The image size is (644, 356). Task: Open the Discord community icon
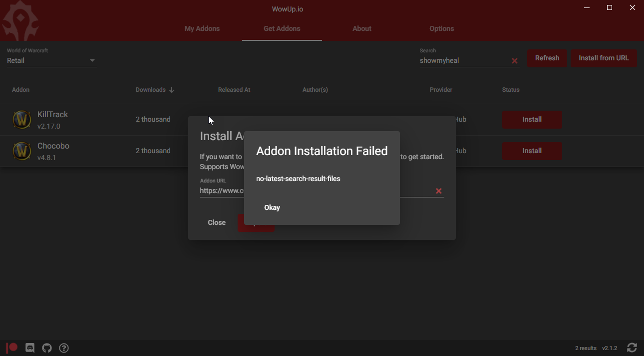tap(30, 348)
